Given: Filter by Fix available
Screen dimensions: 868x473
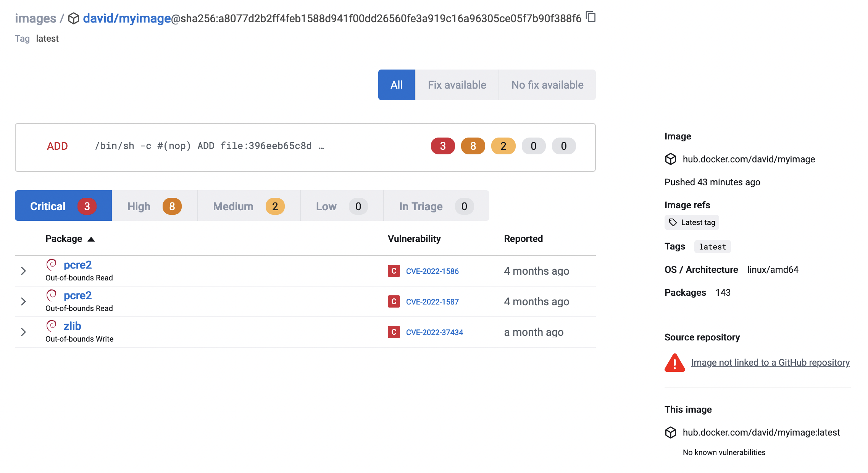Looking at the screenshot, I should coord(457,85).
